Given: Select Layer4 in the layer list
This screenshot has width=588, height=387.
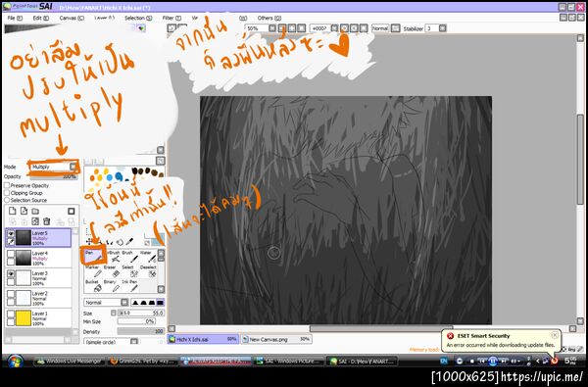Looking at the screenshot, I should (38, 258).
